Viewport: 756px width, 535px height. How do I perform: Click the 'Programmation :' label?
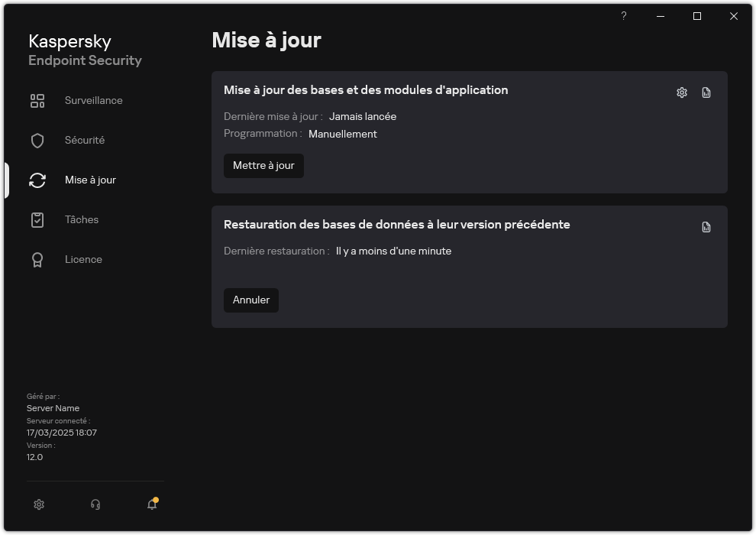click(263, 134)
